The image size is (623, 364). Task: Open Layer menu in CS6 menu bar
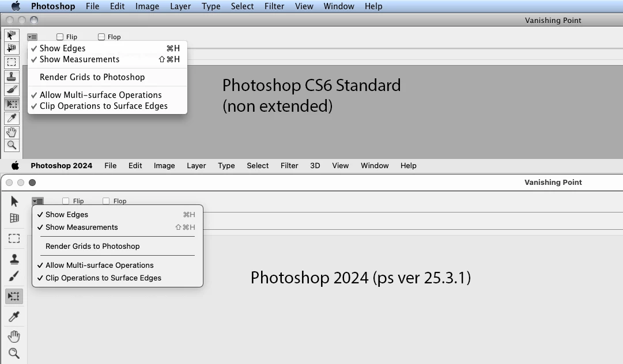[x=180, y=6]
